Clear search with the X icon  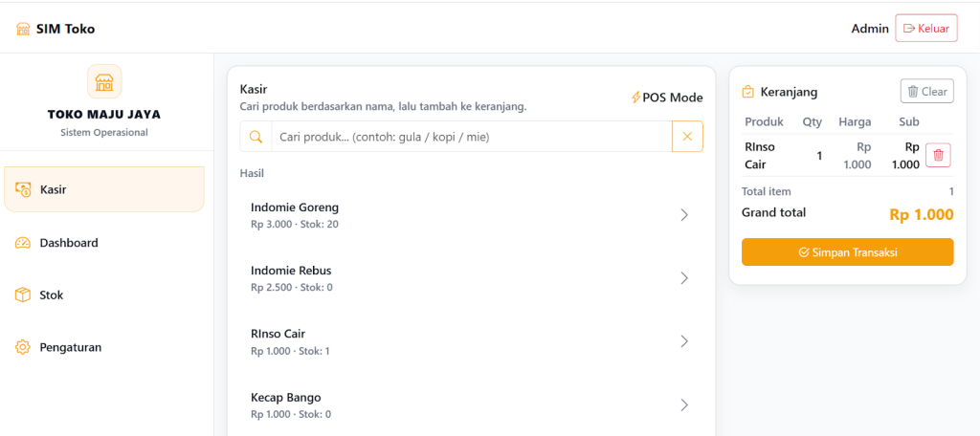pyautogui.click(x=687, y=137)
